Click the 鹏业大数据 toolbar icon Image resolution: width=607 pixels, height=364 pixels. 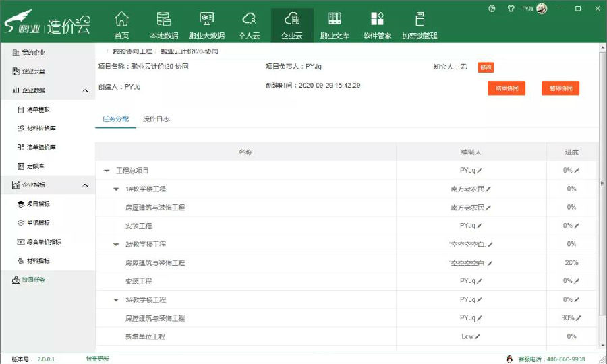click(206, 25)
